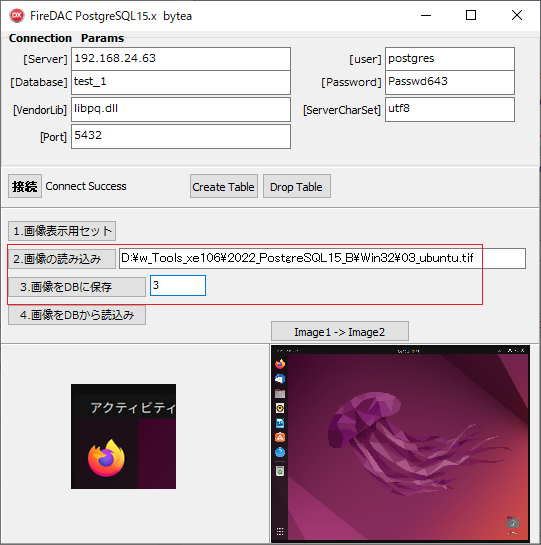Click the Create Table button

224,186
